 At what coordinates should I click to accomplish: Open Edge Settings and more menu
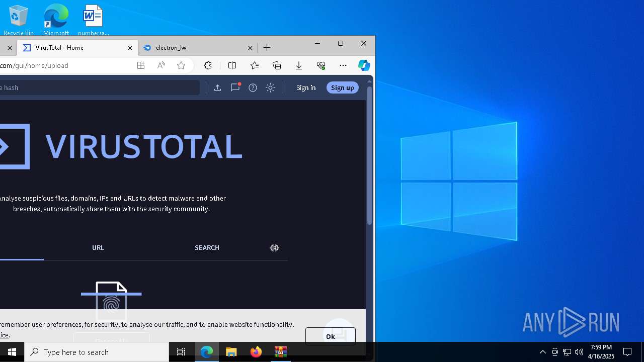(343, 65)
